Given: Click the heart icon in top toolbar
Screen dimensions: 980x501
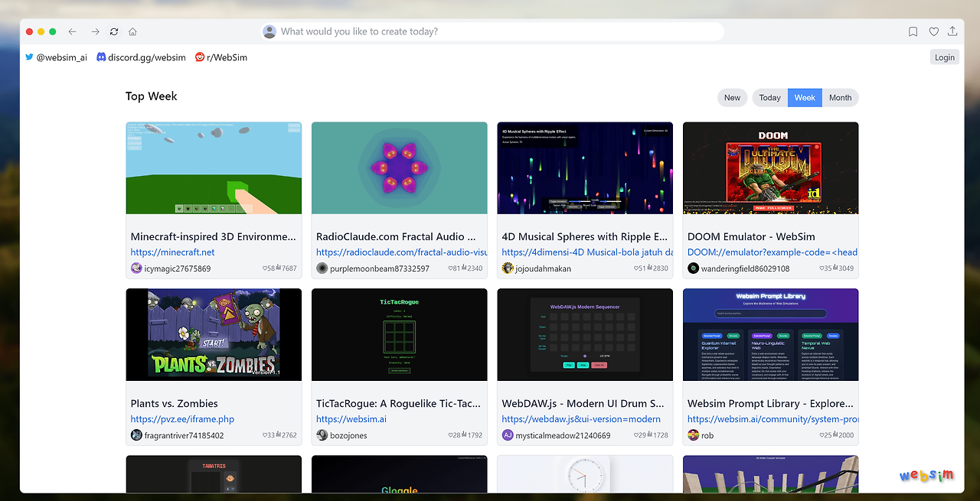Looking at the screenshot, I should [x=933, y=31].
